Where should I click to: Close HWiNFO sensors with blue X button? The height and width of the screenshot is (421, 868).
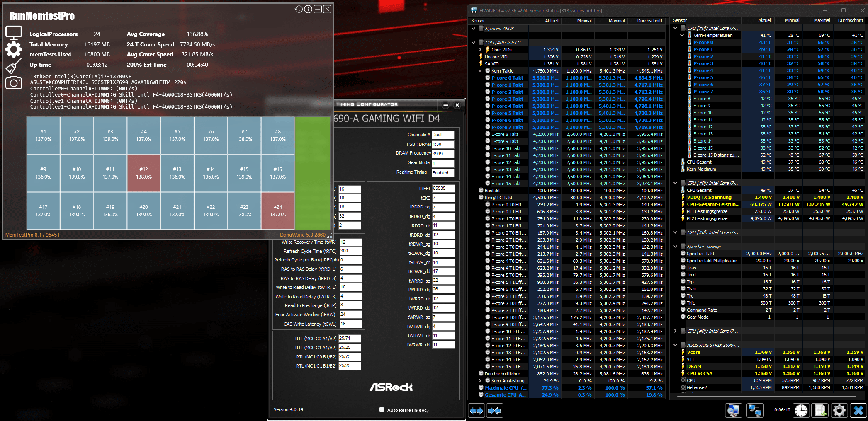tap(858, 410)
